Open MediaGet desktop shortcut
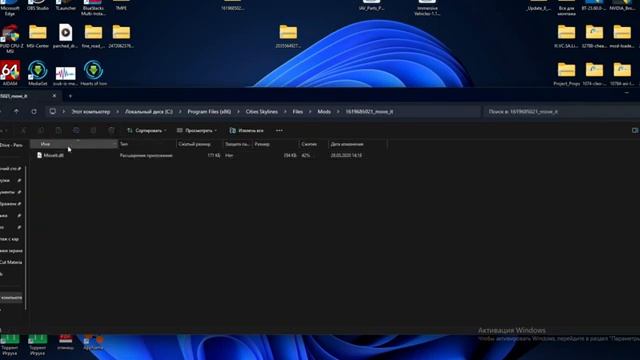This screenshot has height=360, width=640. click(38, 73)
